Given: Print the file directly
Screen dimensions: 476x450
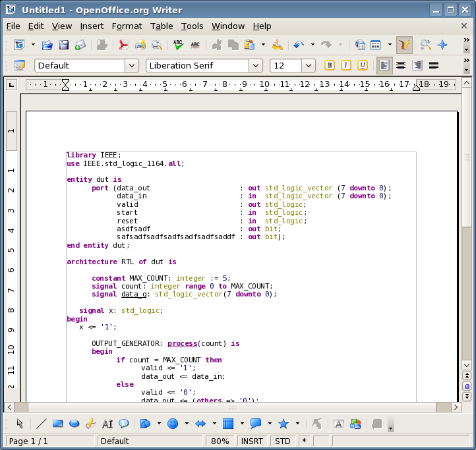Looking at the screenshot, I should pyautogui.click(x=140, y=45).
